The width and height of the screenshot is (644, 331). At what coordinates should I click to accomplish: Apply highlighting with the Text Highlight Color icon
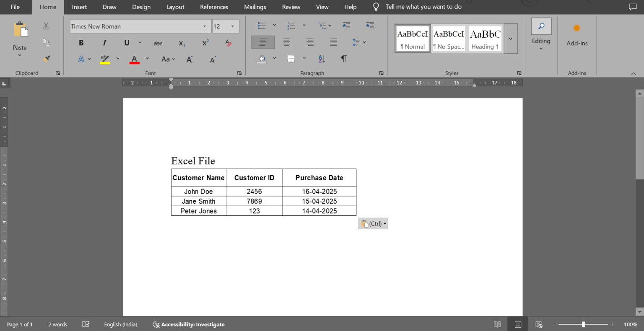[x=104, y=59]
